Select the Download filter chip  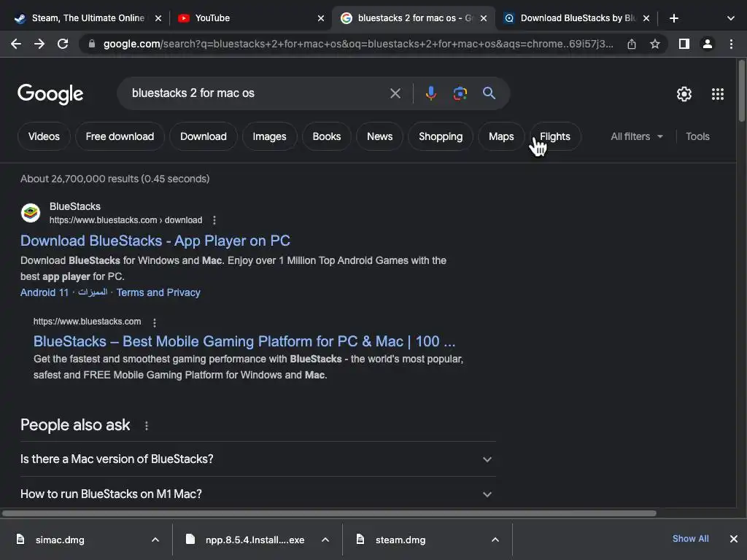point(203,136)
